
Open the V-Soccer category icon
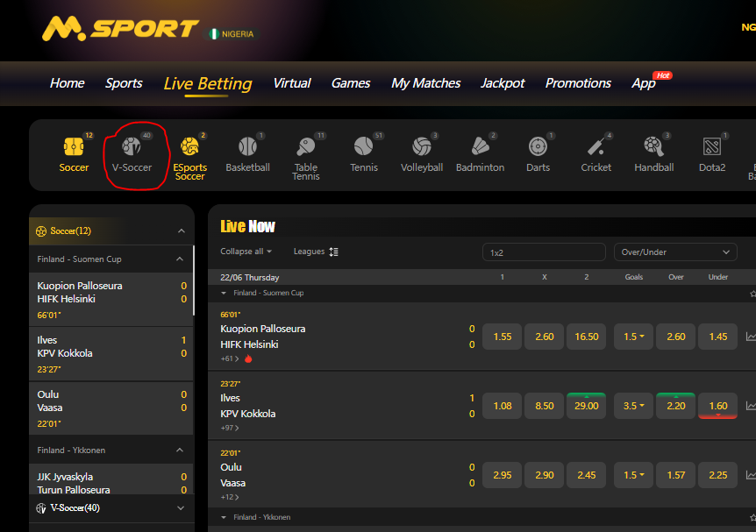coord(132,155)
